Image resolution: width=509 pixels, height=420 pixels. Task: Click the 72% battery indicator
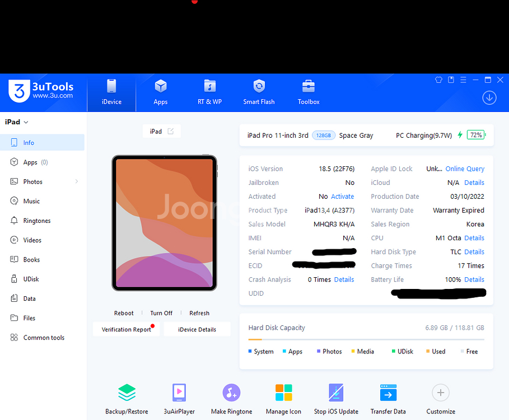click(x=476, y=135)
